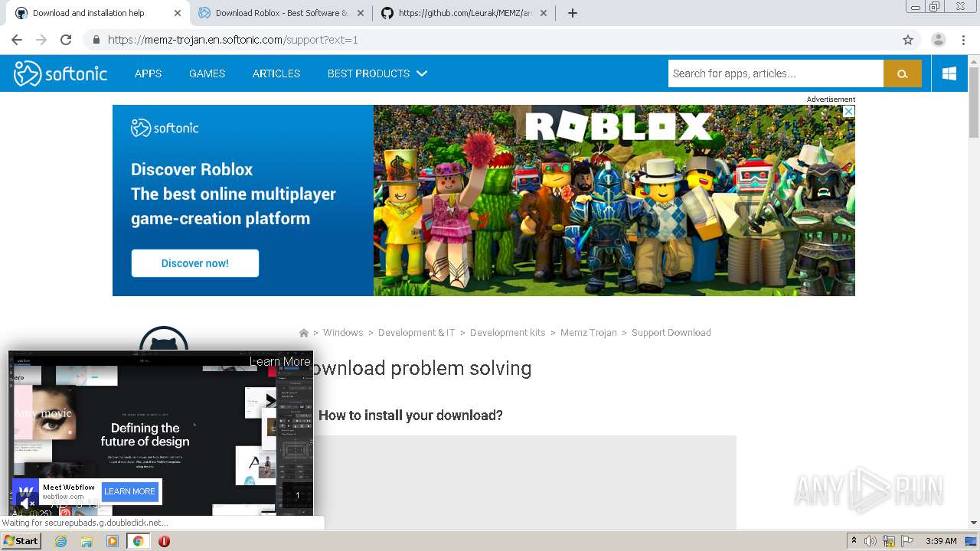Click the Roblox banner characters image
The height and width of the screenshot is (551, 980).
click(x=614, y=201)
